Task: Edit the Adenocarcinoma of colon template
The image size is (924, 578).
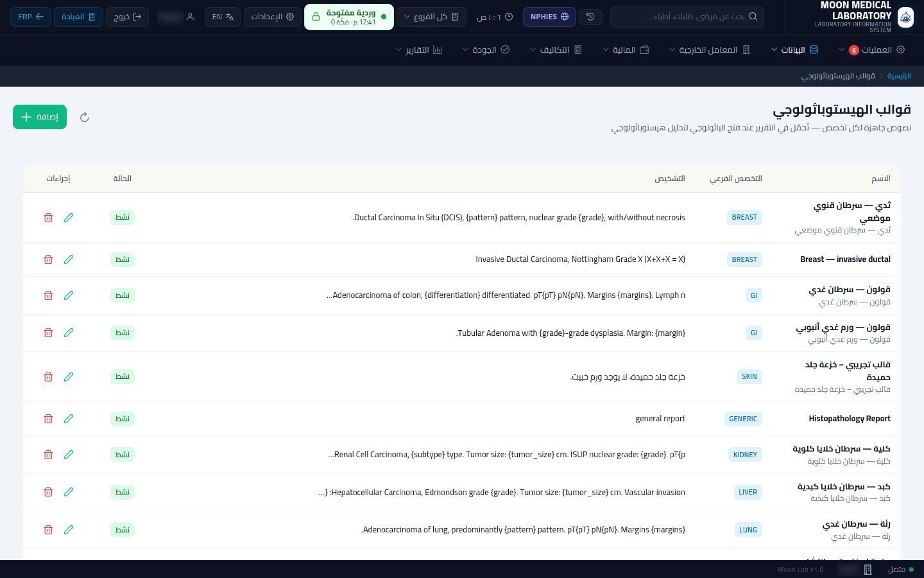Action: click(69, 295)
